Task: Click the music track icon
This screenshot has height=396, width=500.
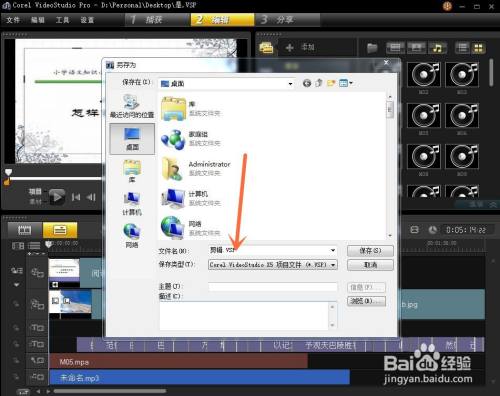Action: click(37, 377)
